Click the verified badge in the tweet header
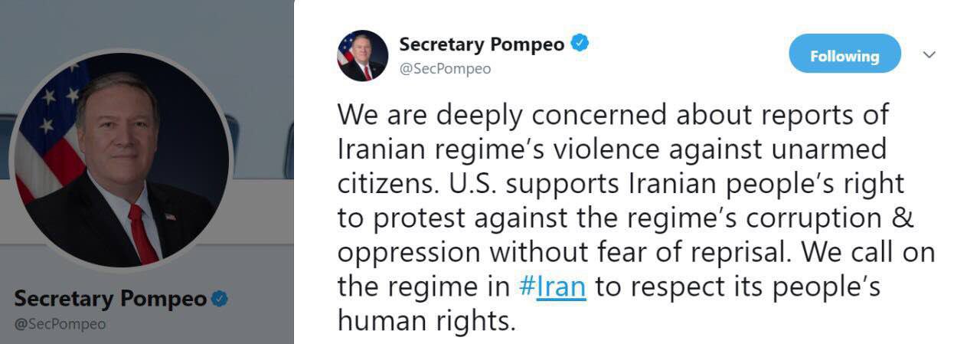The height and width of the screenshot is (344, 980). [x=580, y=44]
